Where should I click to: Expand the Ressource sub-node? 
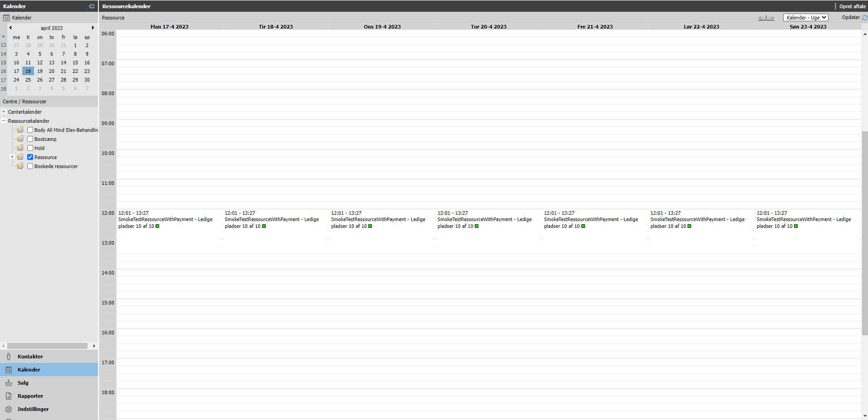click(12, 157)
